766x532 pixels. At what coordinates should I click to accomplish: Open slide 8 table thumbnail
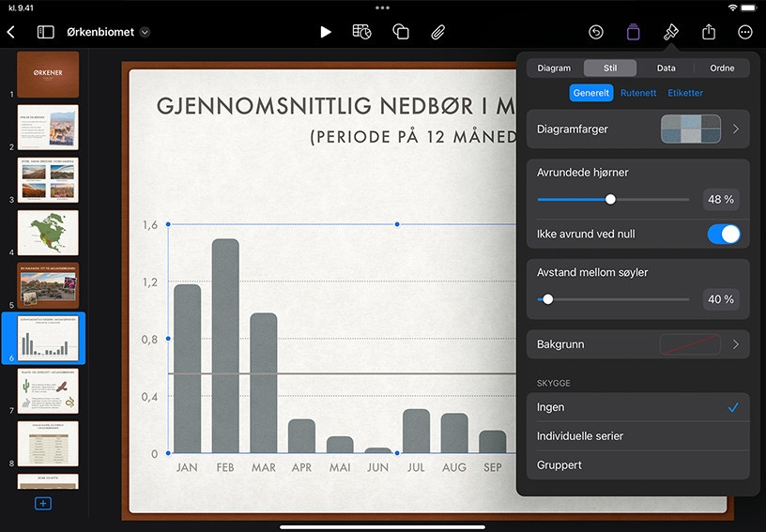point(48,444)
